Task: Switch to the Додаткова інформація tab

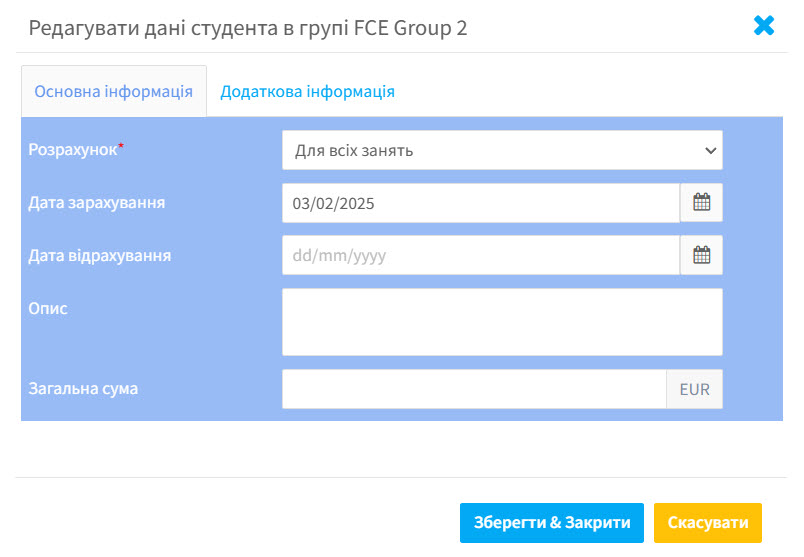Action: (307, 91)
